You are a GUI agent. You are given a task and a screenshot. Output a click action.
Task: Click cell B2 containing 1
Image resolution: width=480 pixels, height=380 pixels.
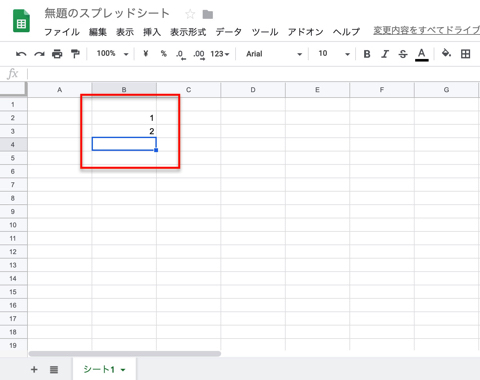(x=124, y=118)
